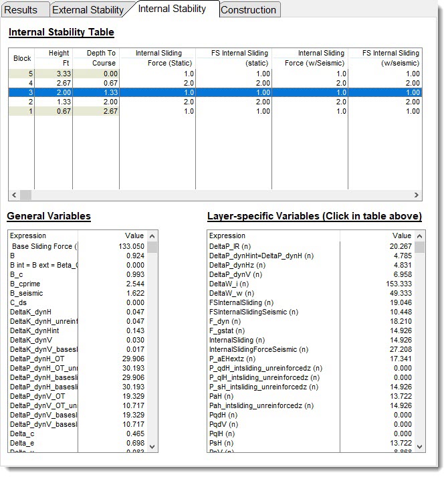Go to the Construction tab
This screenshot has width=448, height=477.
click(x=248, y=10)
